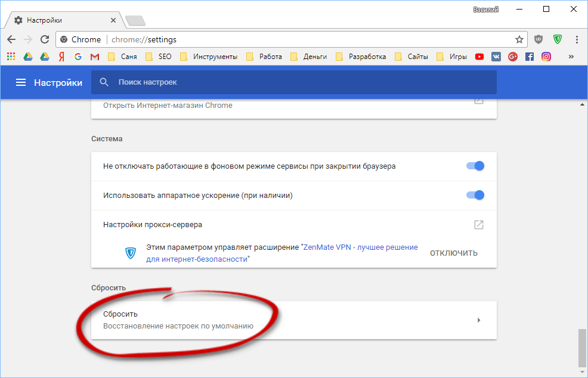Click the ZenMate VPN extension icon in toolbar
This screenshot has height=378, width=588.
pyautogui.click(x=558, y=39)
